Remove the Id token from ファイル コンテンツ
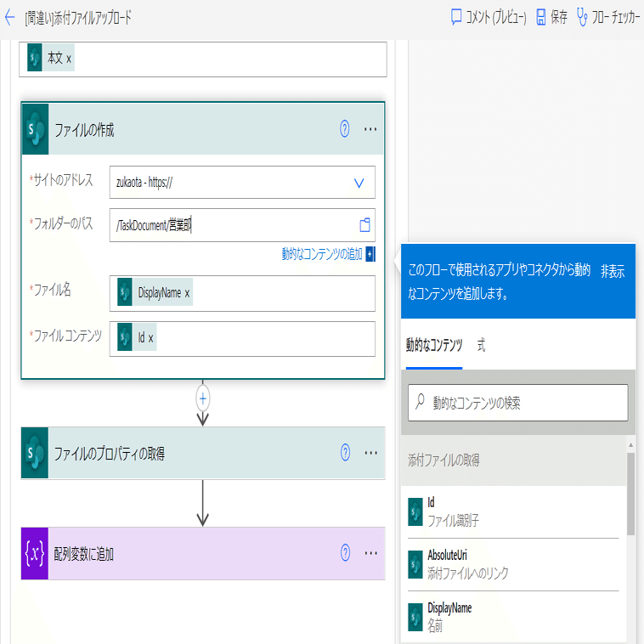644x644 pixels. click(150, 338)
